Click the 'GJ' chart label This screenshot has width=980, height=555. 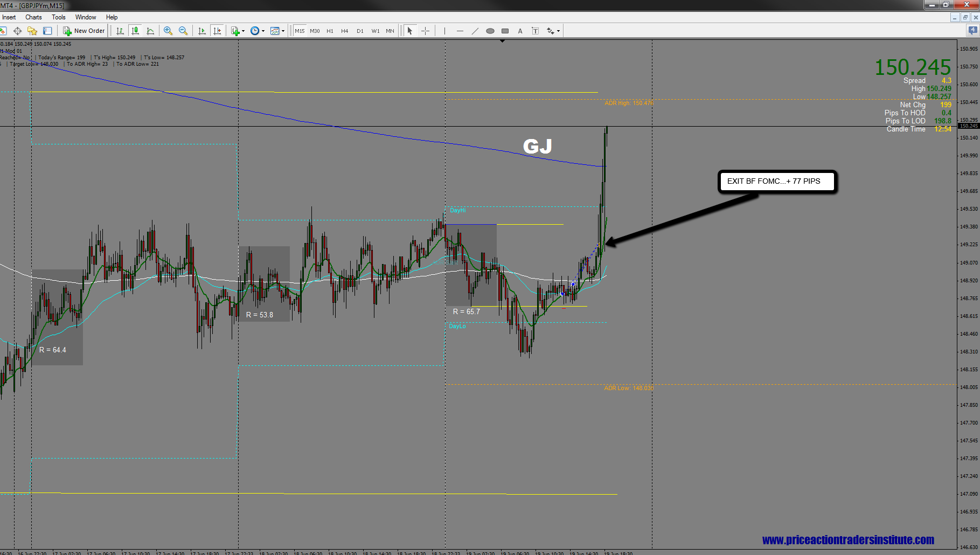pos(538,146)
